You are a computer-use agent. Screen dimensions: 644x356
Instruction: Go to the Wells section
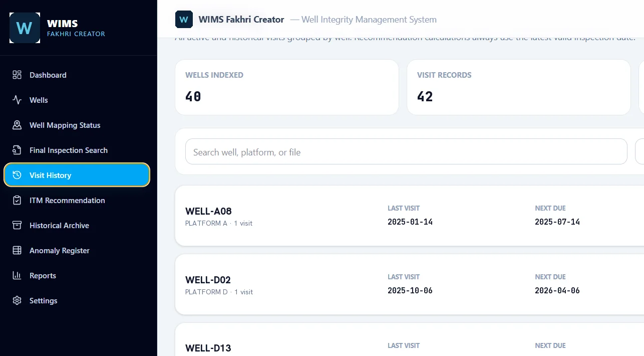tap(77, 100)
